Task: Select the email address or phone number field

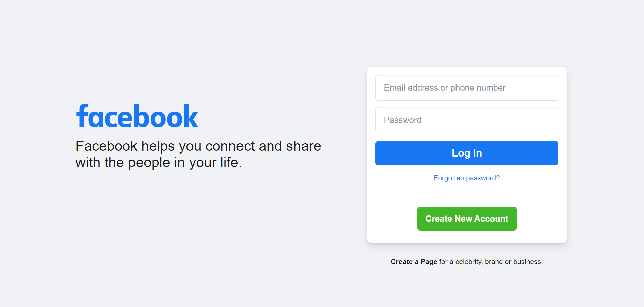Action: 467,88
